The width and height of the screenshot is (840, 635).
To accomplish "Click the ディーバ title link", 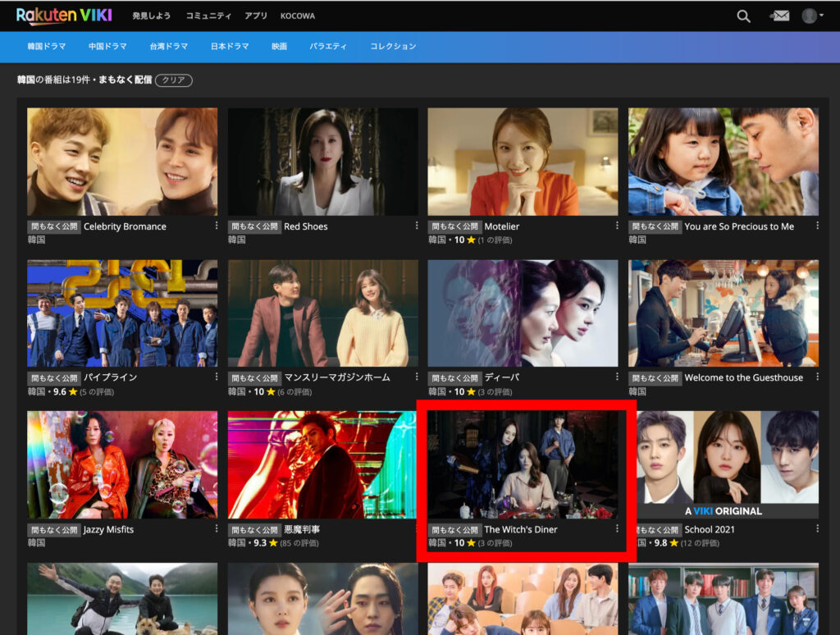I will (x=501, y=377).
